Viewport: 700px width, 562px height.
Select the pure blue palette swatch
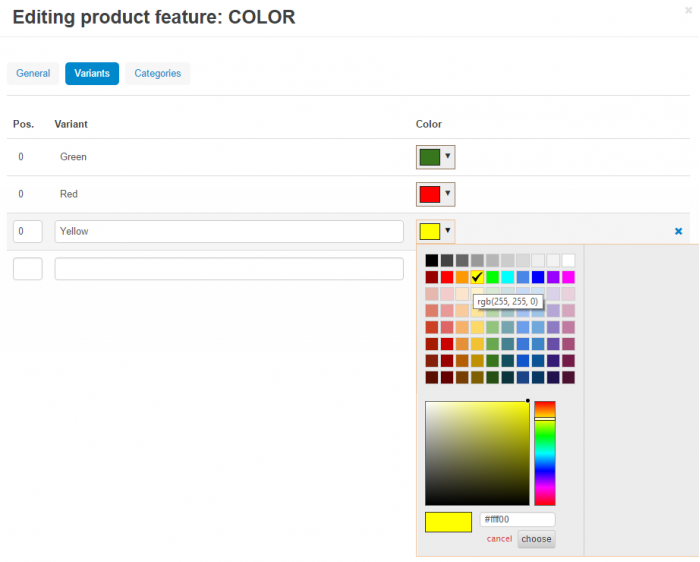pos(538,277)
